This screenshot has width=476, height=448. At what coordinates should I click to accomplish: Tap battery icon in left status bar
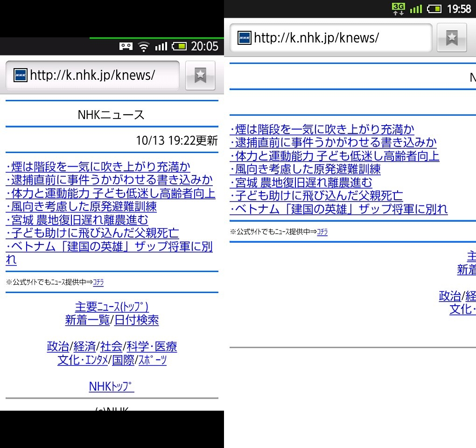(179, 47)
